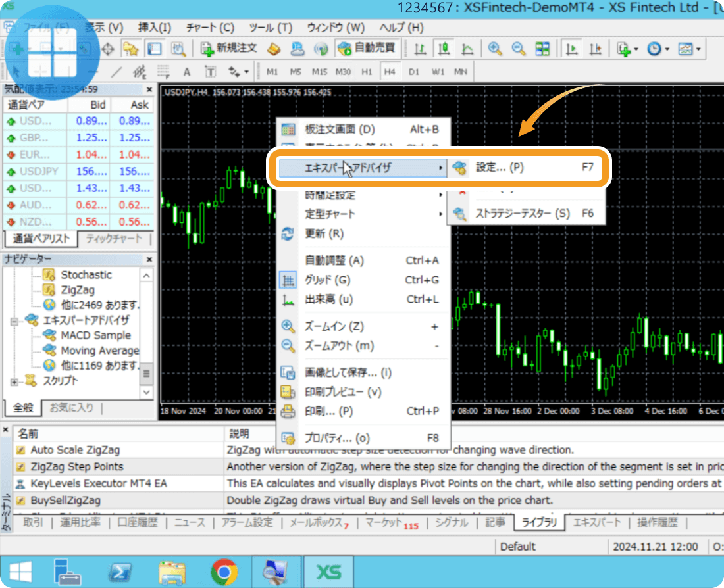Expand the スクリプト tree node
This screenshot has height=588, width=724.
(14, 381)
